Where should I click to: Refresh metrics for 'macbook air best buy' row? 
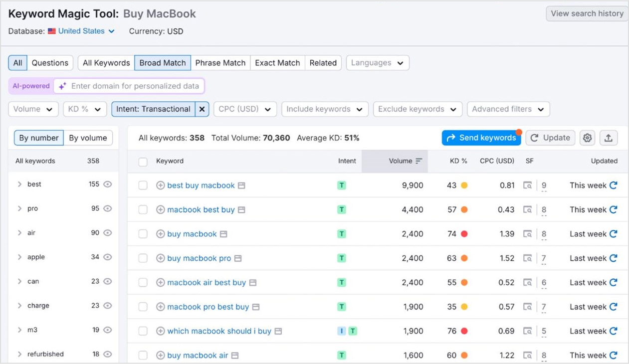click(x=614, y=282)
